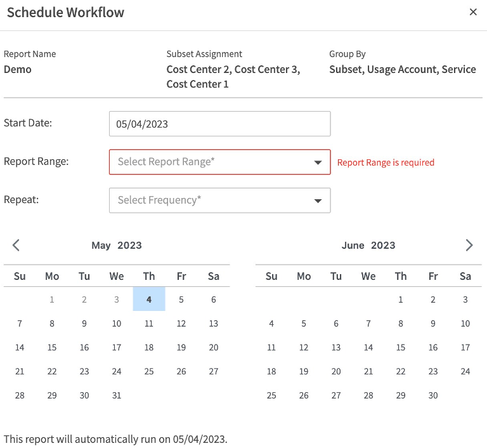Click the May 2023 month header
Image resolution: width=487 pixels, height=448 pixels.
click(x=117, y=246)
